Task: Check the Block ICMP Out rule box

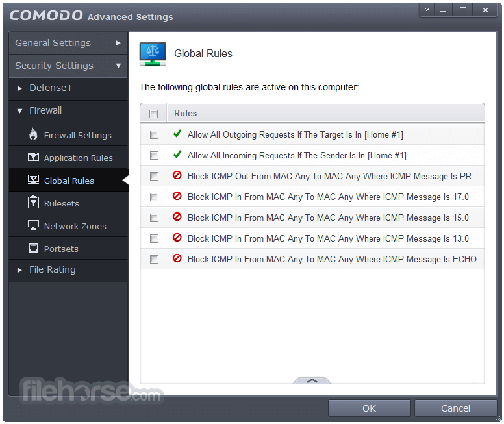Action: click(155, 176)
